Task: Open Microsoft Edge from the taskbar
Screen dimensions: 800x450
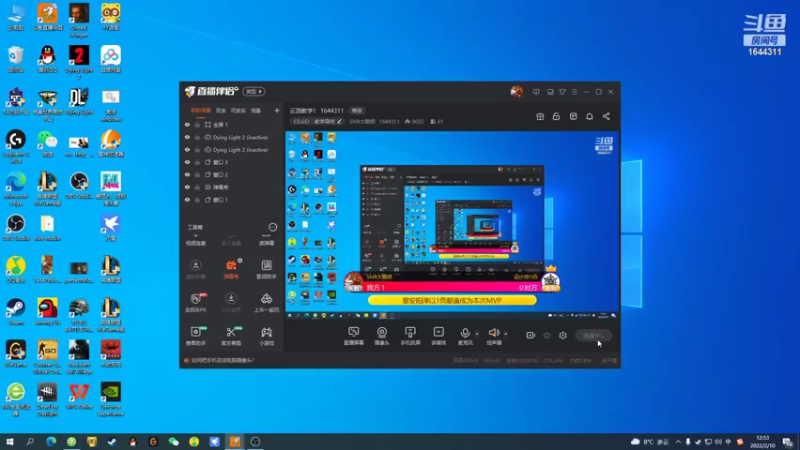Action: [x=51, y=441]
